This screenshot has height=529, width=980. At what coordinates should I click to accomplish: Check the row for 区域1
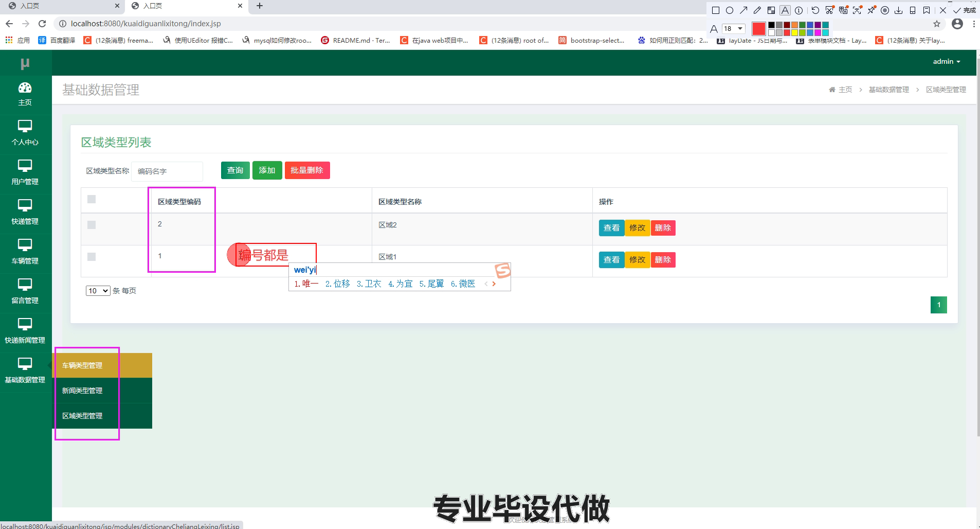[92, 257]
